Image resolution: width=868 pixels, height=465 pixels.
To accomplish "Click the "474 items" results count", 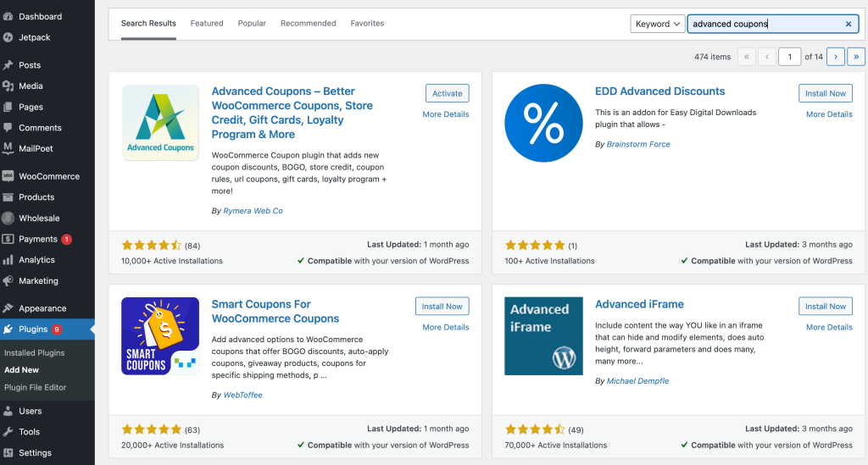I will click(712, 57).
